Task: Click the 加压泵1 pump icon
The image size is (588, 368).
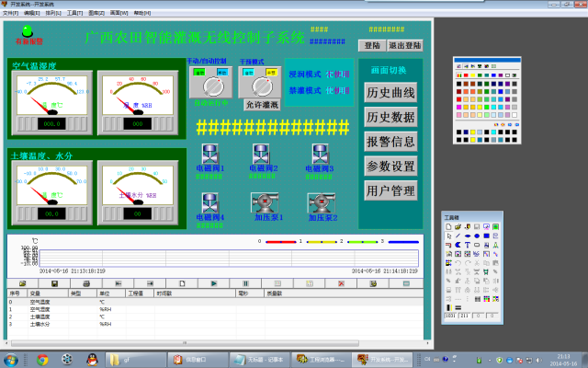Action: coord(265,202)
